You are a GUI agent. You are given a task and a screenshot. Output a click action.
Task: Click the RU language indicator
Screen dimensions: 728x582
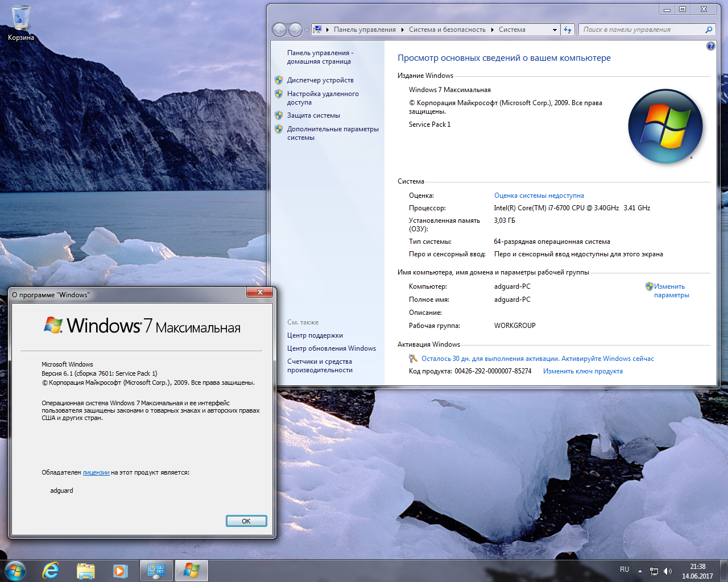point(624,569)
